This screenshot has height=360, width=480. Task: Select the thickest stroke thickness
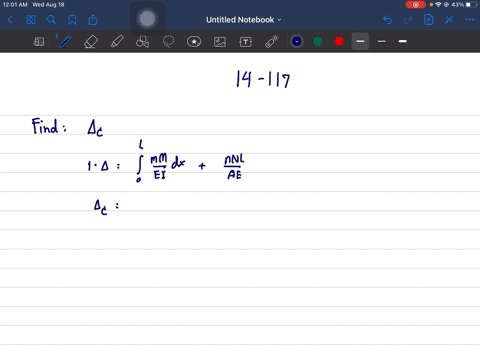pyautogui.click(x=403, y=41)
